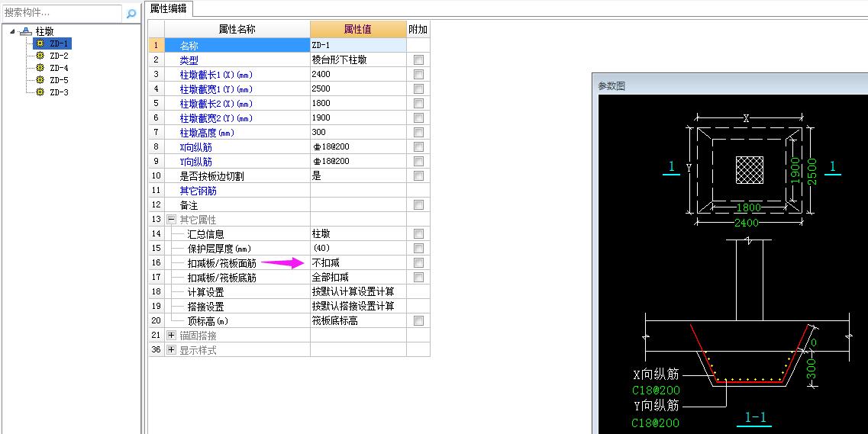868x434 pixels.
Task: Edit the 名称 value ZD-1
Action: (x=358, y=45)
